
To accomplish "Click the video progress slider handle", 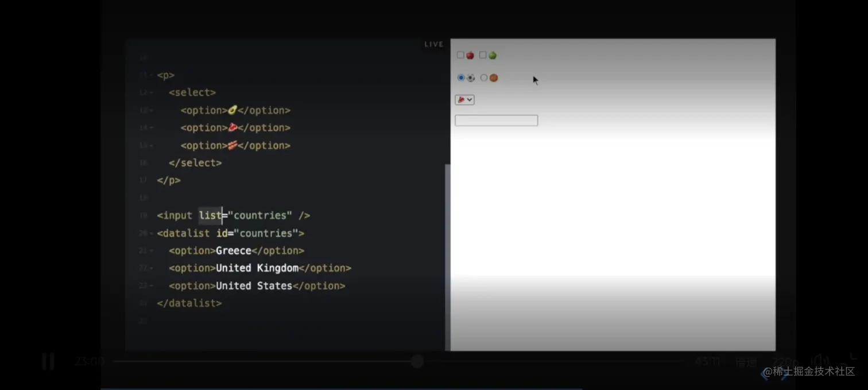I will coord(417,361).
